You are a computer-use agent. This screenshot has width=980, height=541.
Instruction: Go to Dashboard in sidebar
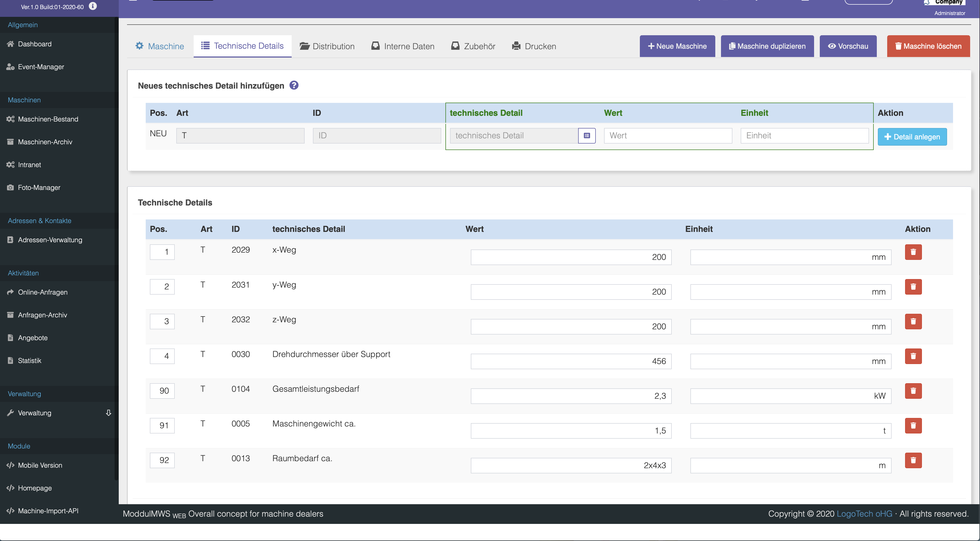[35, 44]
